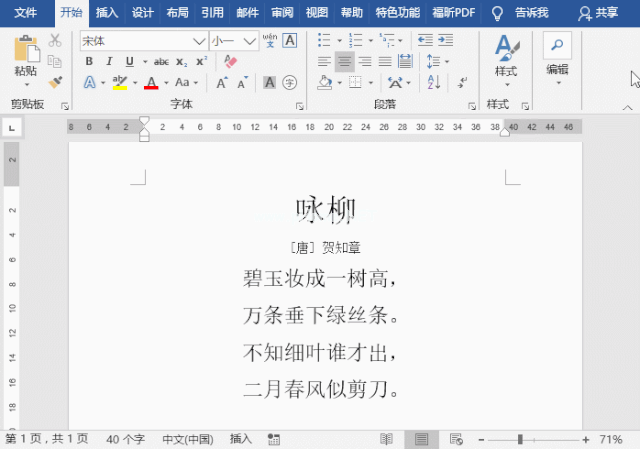This screenshot has width=640, height=449.
Task: Click the language 中文(中国) status item
Action: tap(188, 439)
